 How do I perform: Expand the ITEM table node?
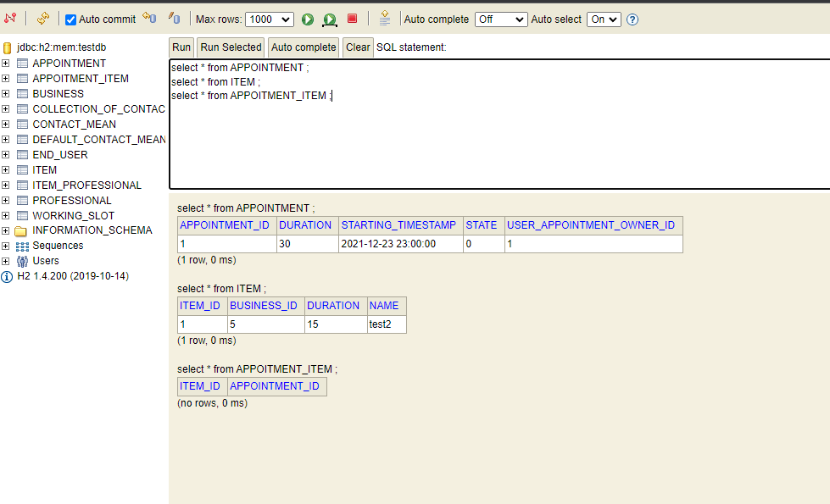click(x=5, y=169)
